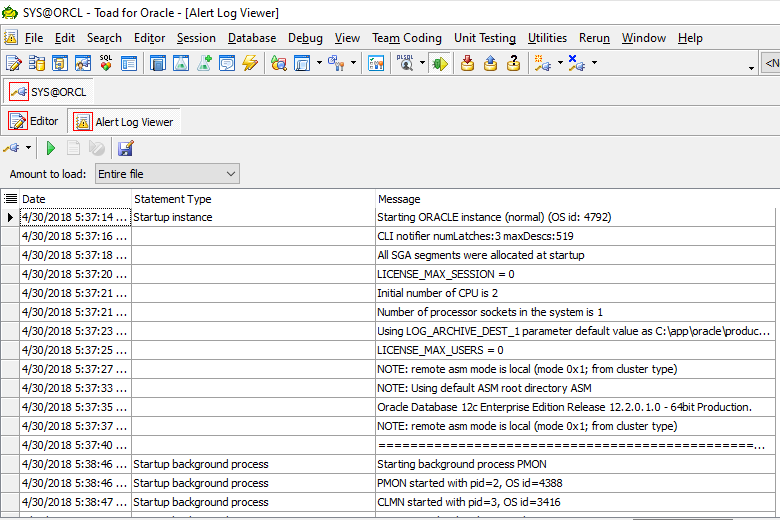The height and width of the screenshot is (520, 780).
Task: Click the Message column header
Action: click(x=575, y=199)
